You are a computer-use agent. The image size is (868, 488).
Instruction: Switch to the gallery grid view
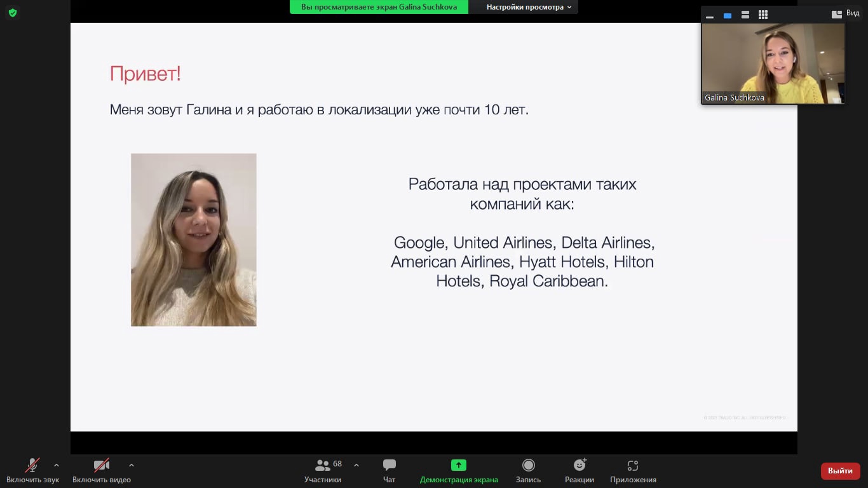pos(763,15)
